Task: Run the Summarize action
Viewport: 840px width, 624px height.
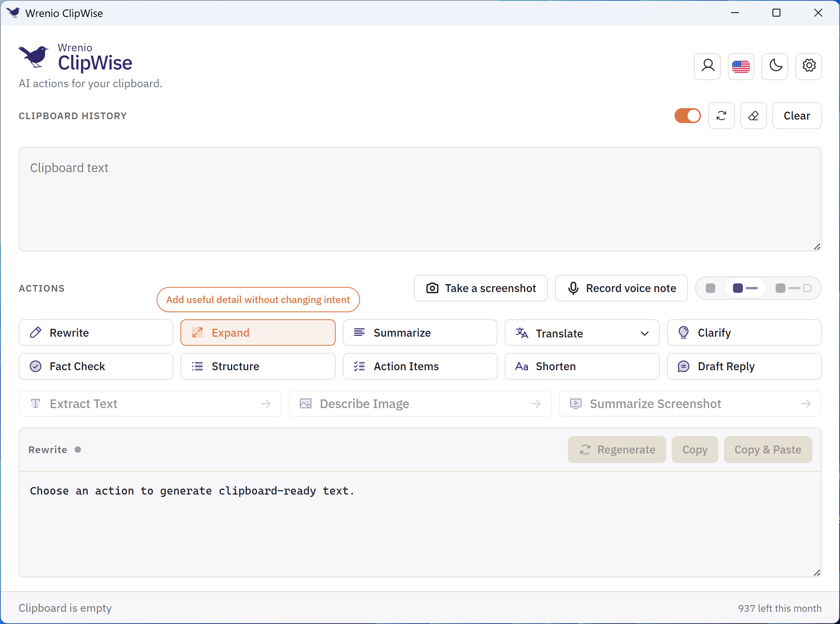Action: click(420, 333)
